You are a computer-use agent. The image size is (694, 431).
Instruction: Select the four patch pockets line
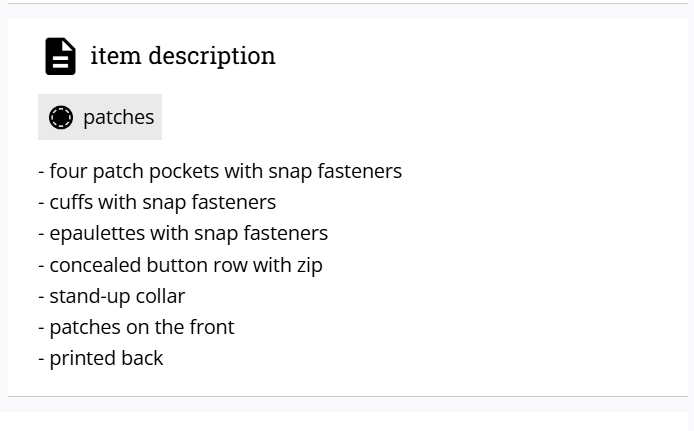point(220,171)
